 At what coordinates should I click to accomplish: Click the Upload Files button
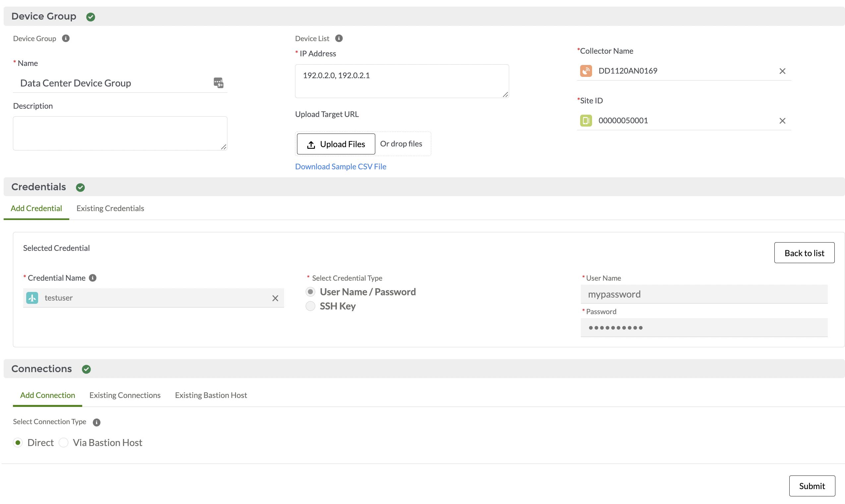tap(336, 144)
